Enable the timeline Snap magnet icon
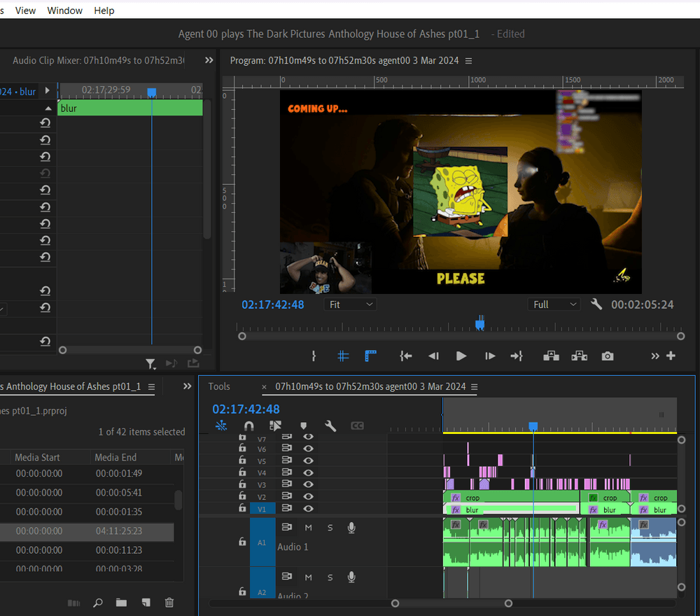Image resolution: width=700 pixels, height=616 pixels. 248,426
